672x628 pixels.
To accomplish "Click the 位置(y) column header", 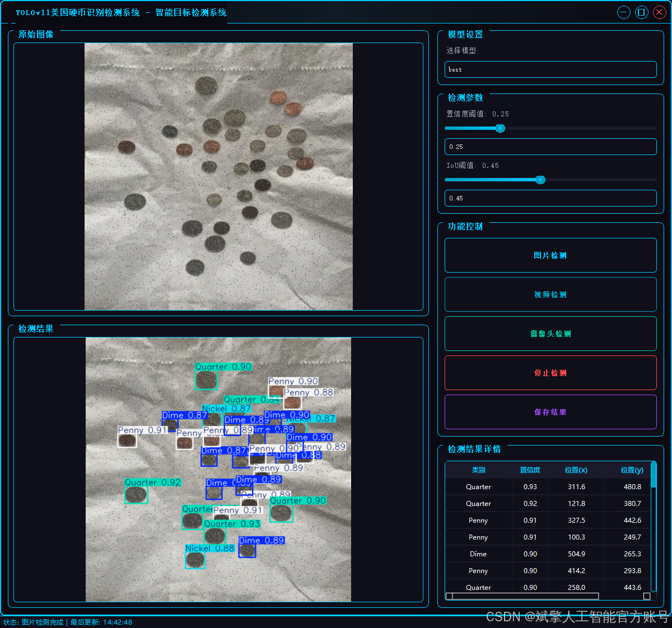I will tap(632, 470).
